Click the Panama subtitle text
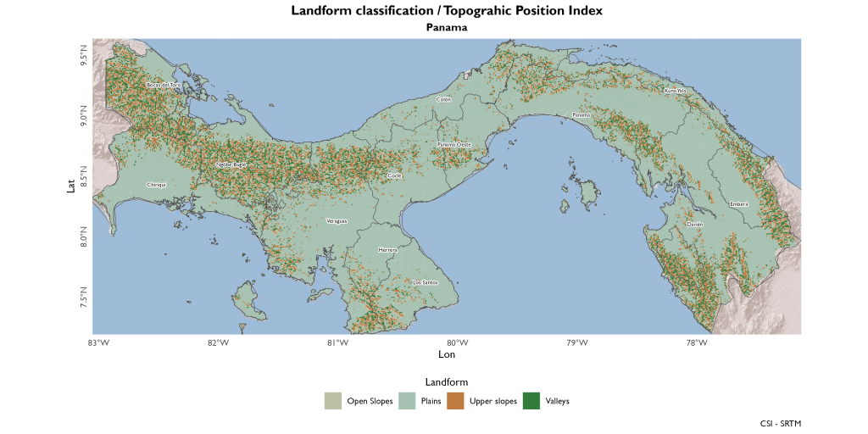 pyautogui.click(x=446, y=27)
